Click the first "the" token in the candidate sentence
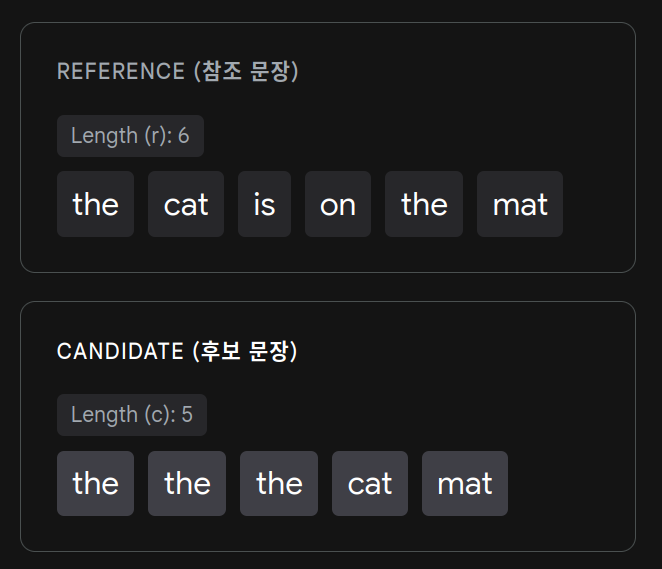 pos(95,483)
